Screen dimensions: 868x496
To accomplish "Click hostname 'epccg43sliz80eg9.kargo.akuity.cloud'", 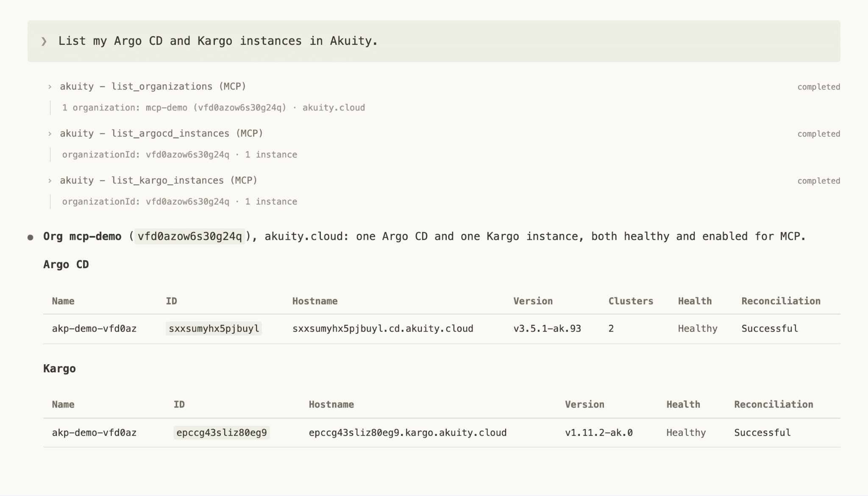I will click(408, 433).
